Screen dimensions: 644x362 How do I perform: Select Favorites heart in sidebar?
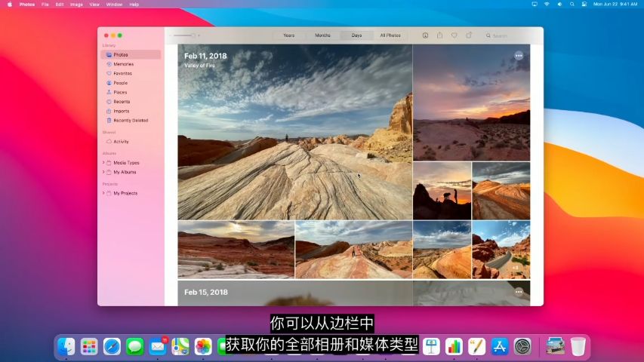point(122,73)
